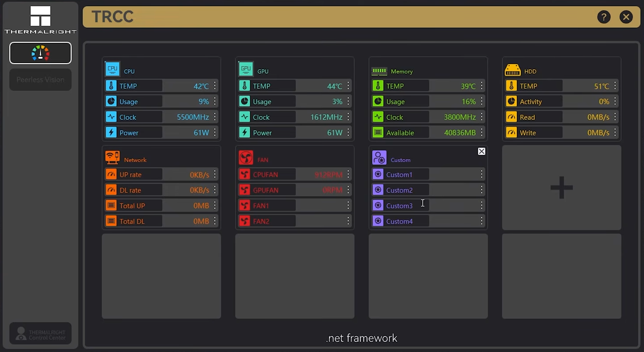
Task: Click the Thermalright Control Center button
Action: tap(40, 333)
